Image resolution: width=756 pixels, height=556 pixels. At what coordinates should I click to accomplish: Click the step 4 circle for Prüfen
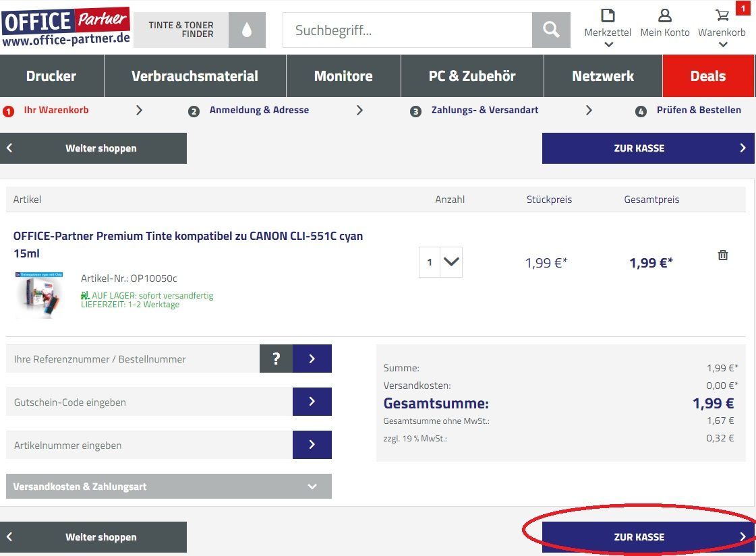coord(640,111)
